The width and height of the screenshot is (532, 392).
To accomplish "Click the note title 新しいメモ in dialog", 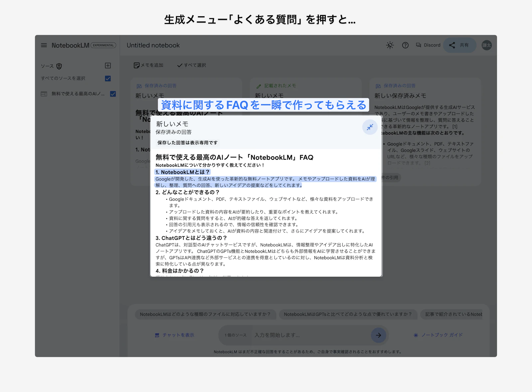I will tap(172, 124).
